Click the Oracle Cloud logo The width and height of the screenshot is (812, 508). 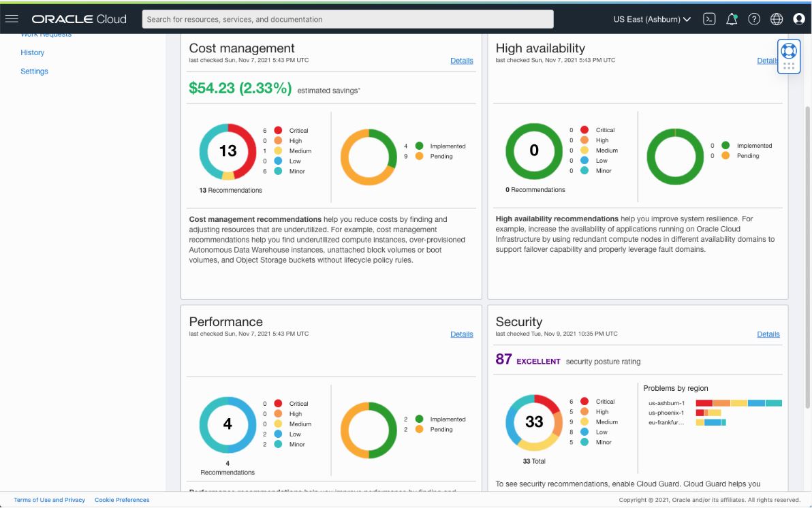tap(79, 19)
